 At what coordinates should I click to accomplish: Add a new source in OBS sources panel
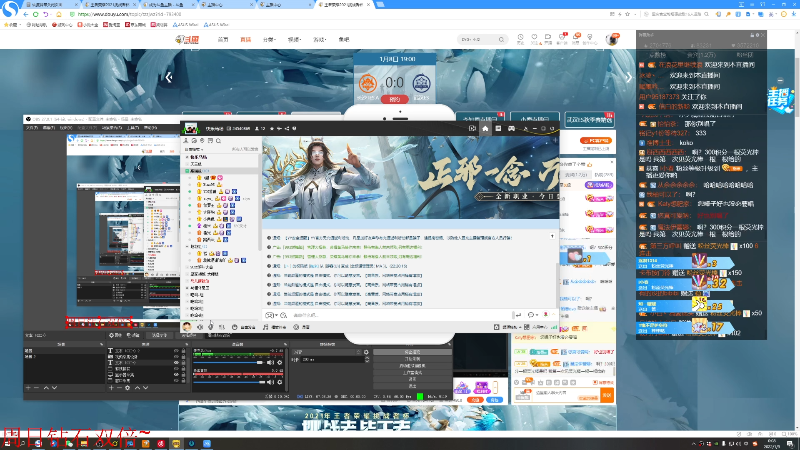coord(111,388)
